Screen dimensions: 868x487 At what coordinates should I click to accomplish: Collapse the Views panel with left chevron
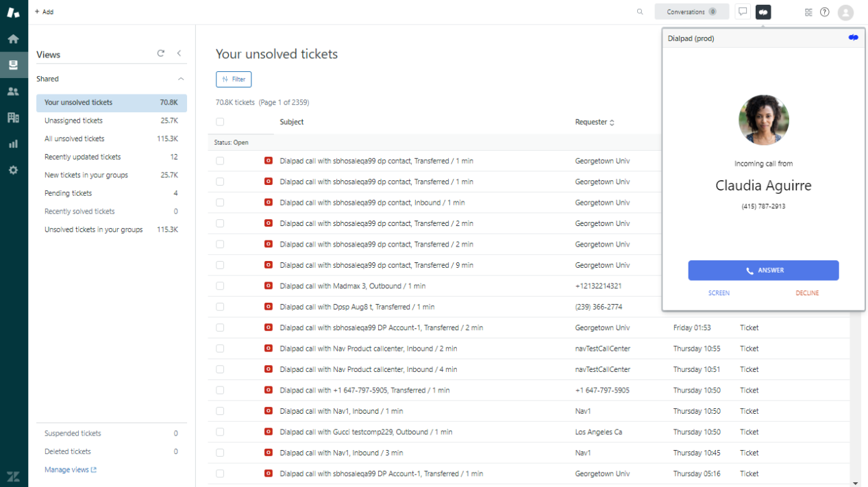tap(179, 53)
